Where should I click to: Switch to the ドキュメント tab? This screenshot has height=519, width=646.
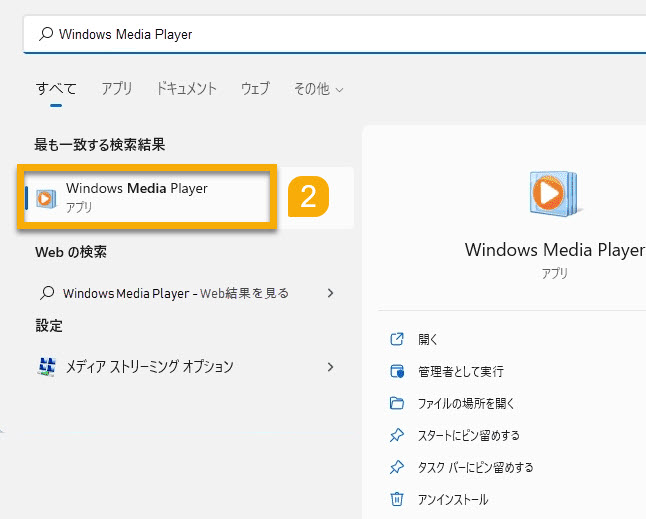point(186,89)
